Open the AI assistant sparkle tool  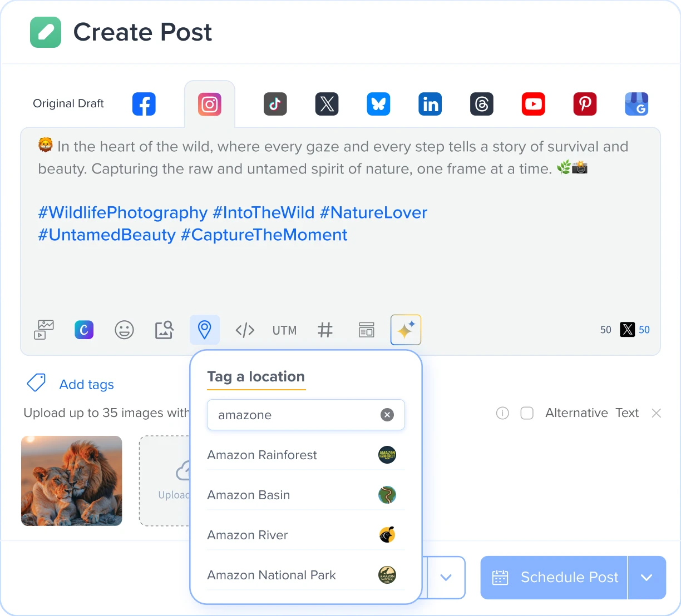[406, 330]
